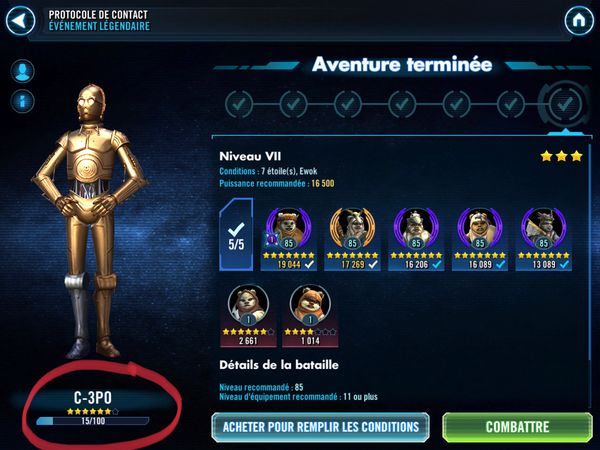
Task: Choose the level 1 Ewok with 2 661 power
Action: click(248, 315)
